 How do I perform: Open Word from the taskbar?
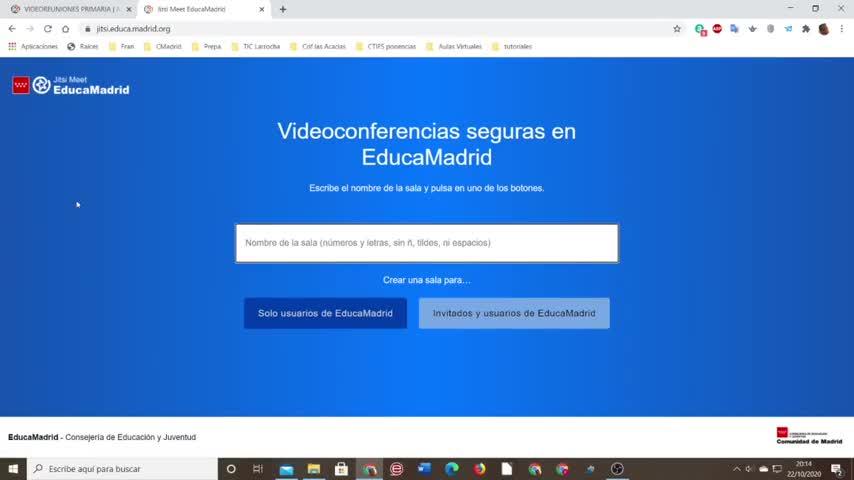[424, 469]
